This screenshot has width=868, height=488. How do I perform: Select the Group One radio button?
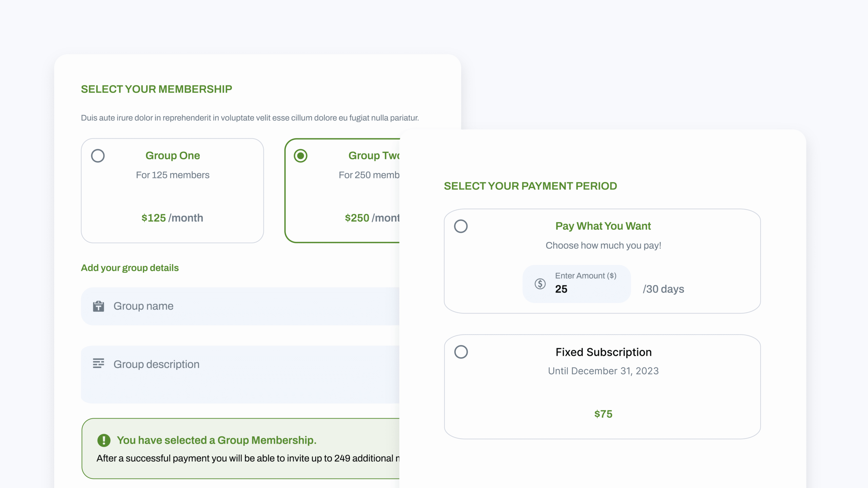98,156
